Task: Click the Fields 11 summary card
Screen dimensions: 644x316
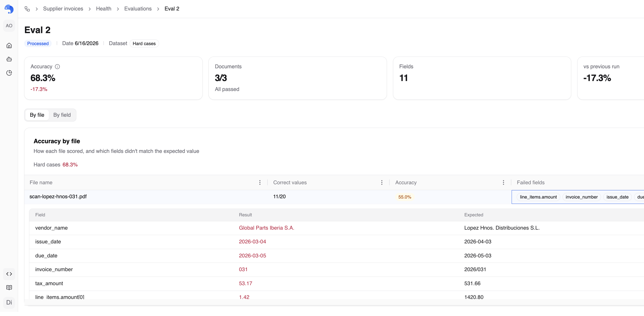Action: (482, 78)
